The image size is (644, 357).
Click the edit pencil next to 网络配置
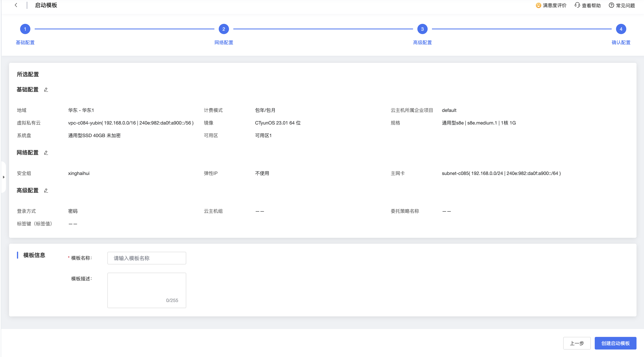[x=46, y=153]
